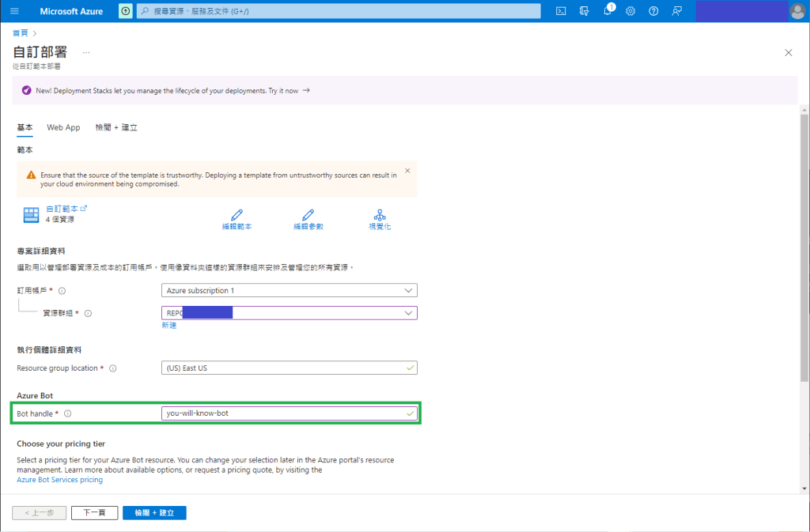Click the 編輯範本 pencil icon
The height and width of the screenshot is (532, 810).
click(237, 215)
